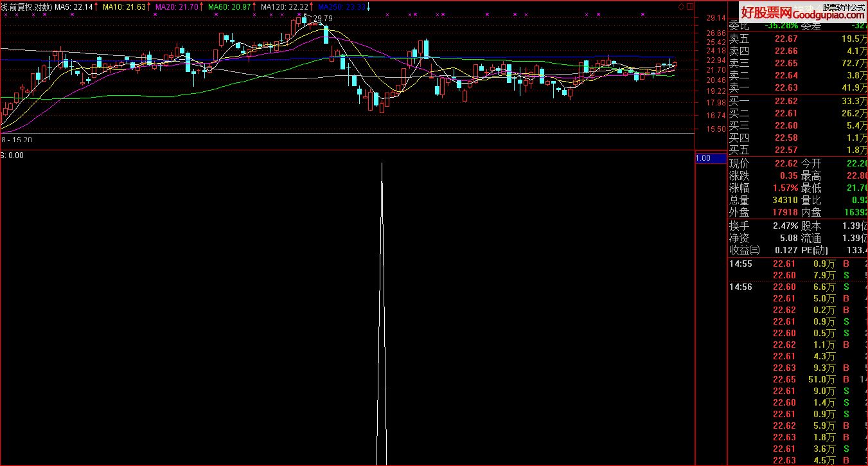
Task: Select the tick row with volume 7.9万
Action: coord(798,276)
